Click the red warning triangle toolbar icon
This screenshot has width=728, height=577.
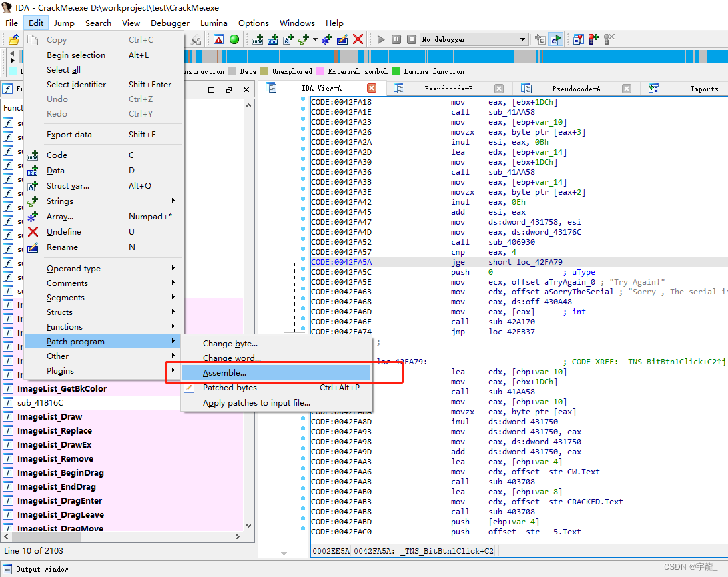(x=219, y=39)
